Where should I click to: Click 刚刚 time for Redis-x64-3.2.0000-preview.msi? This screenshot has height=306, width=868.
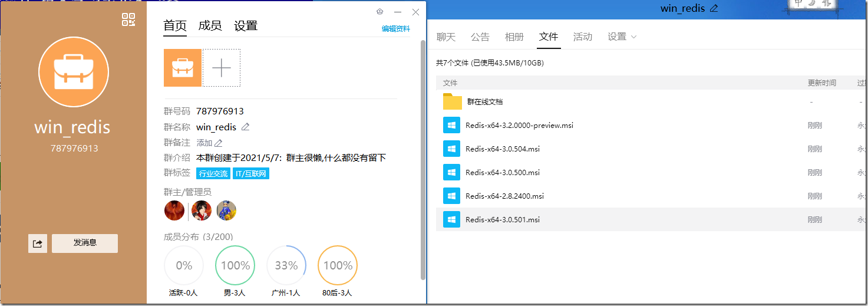pos(814,126)
